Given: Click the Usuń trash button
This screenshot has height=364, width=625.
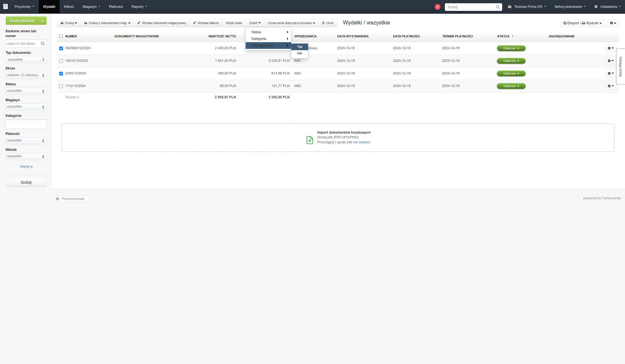Looking at the screenshot, I should pos(328,23).
